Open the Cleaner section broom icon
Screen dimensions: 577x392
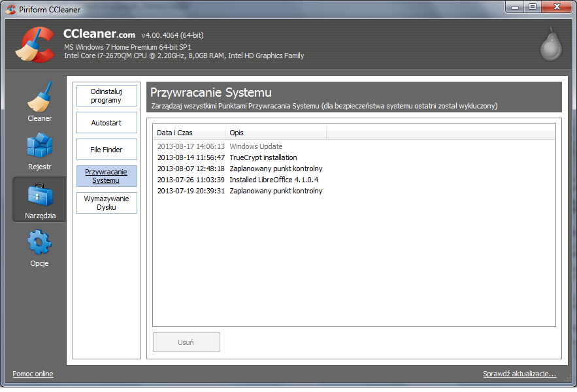pyautogui.click(x=40, y=97)
